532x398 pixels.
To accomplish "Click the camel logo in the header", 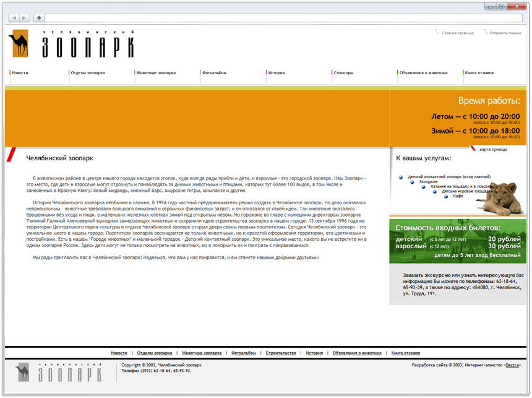I will pos(19,43).
